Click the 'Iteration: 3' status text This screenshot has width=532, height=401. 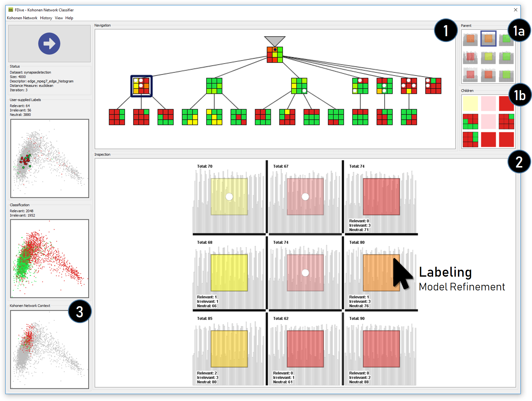19,90
